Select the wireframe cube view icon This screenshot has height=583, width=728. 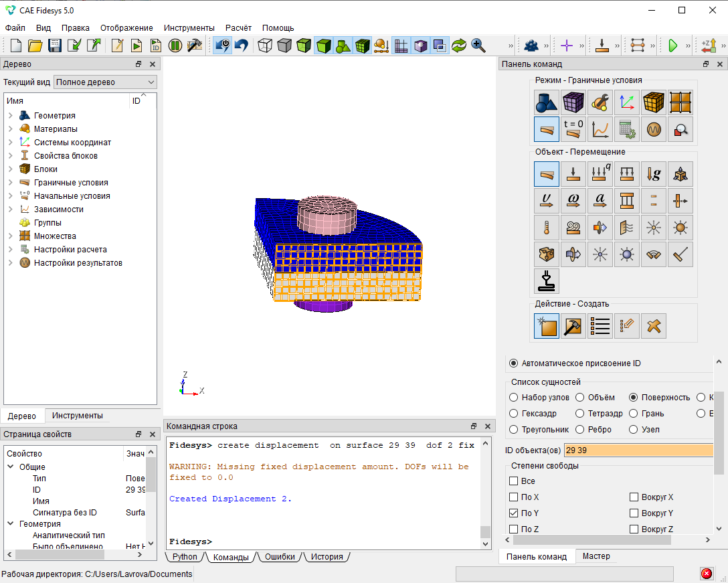(265, 46)
